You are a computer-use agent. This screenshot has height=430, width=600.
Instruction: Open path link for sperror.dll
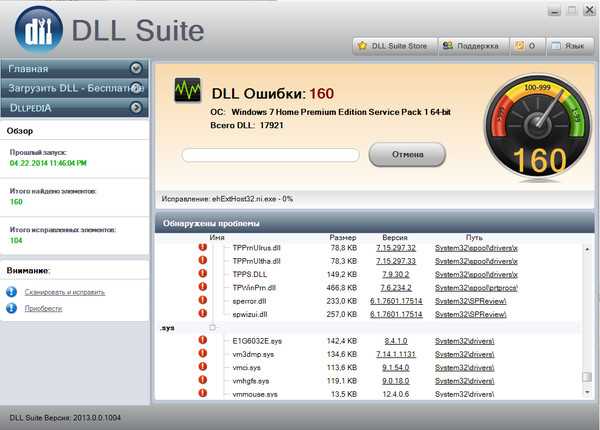pyautogui.click(x=471, y=301)
